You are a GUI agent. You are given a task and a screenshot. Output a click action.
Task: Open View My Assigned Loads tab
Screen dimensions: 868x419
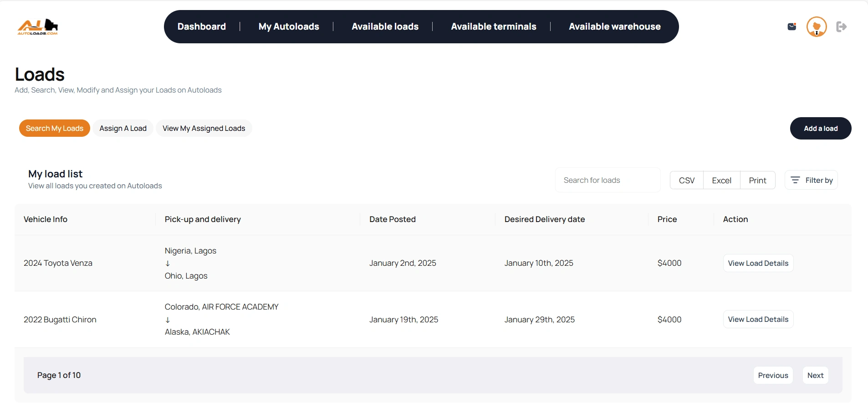[204, 128]
